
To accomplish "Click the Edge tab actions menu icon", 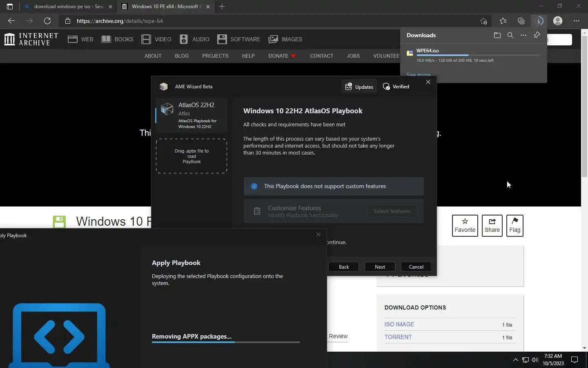I will 10,7.
